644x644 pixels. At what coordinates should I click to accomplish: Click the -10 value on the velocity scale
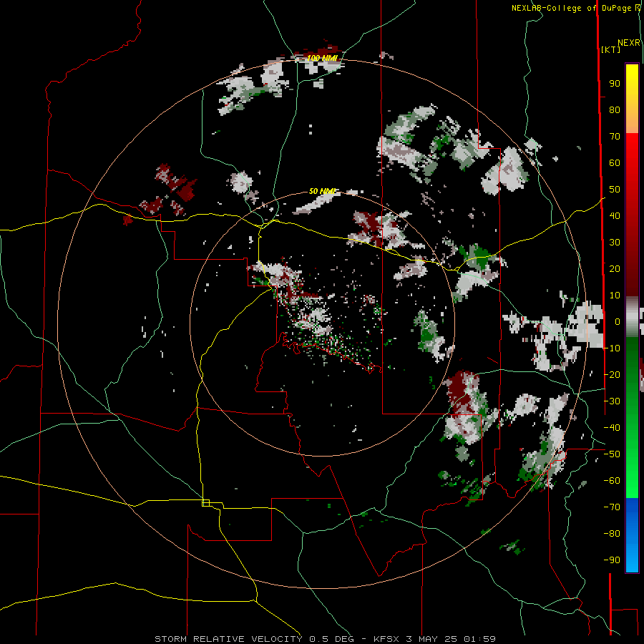[x=612, y=348]
